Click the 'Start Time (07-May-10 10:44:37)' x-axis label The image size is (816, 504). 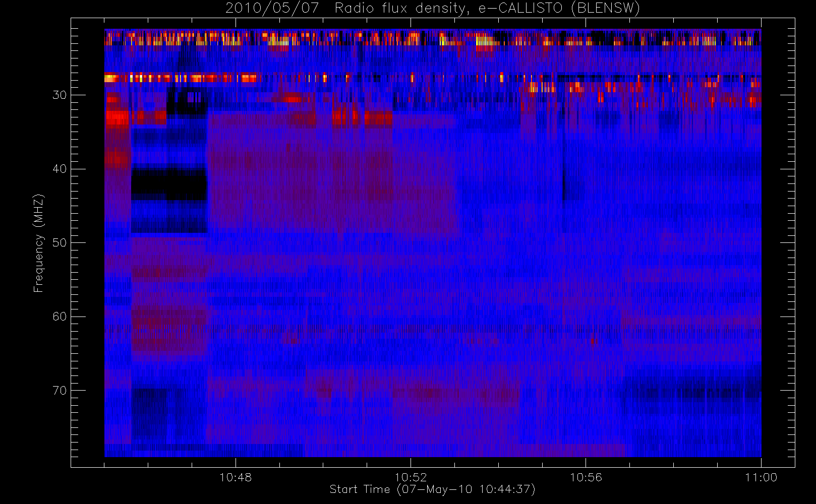(432, 489)
